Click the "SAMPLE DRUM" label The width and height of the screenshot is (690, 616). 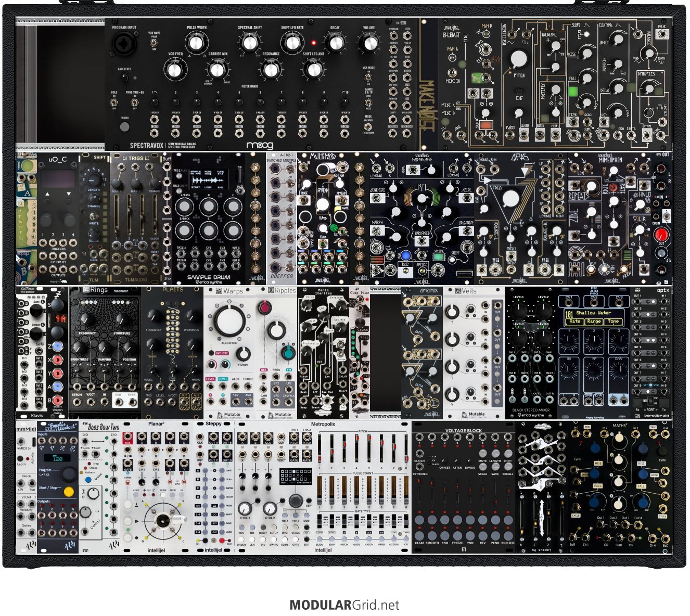pyautogui.click(x=208, y=278)
